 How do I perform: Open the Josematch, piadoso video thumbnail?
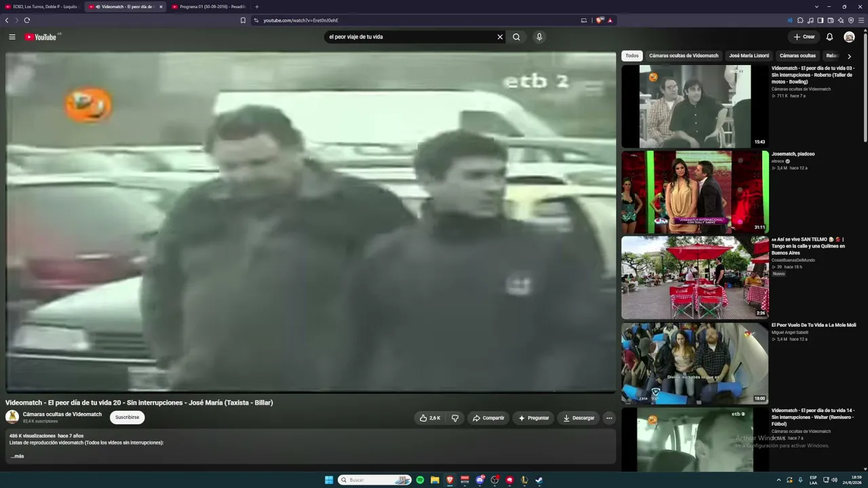click(x=694, y=192)
